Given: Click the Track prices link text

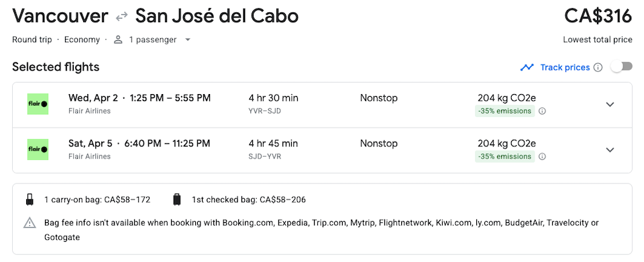Looking at the screenshot, I should (x=565, y=67).
